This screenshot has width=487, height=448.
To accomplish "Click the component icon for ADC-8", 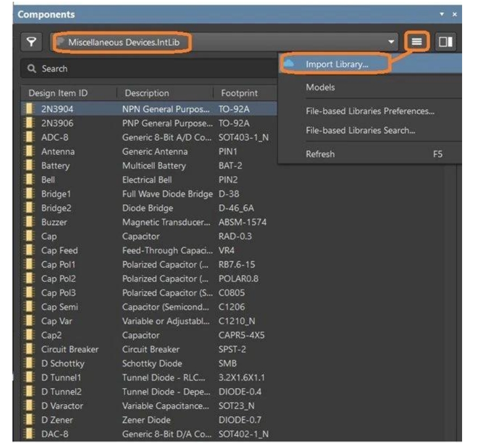I will (x=28, y=137).
